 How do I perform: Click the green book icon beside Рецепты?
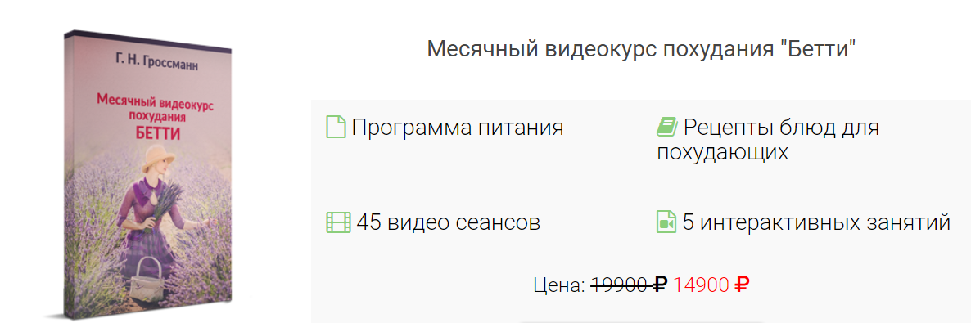[666, 127]
